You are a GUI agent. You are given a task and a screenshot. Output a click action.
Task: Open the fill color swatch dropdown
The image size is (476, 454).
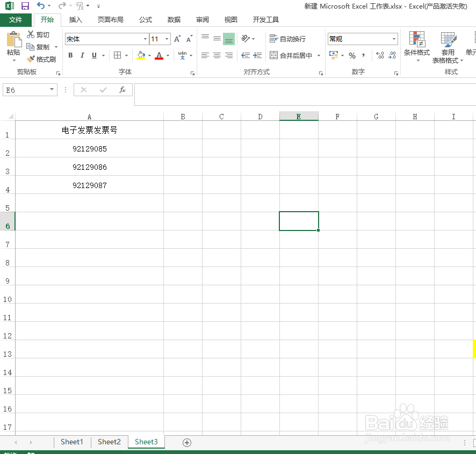coord(150,55)
